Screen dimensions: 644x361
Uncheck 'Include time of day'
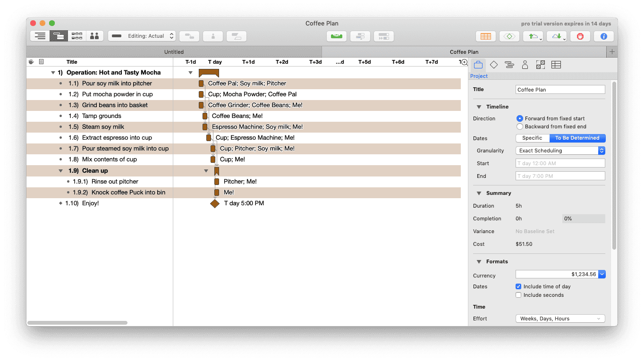click(518, 286)
